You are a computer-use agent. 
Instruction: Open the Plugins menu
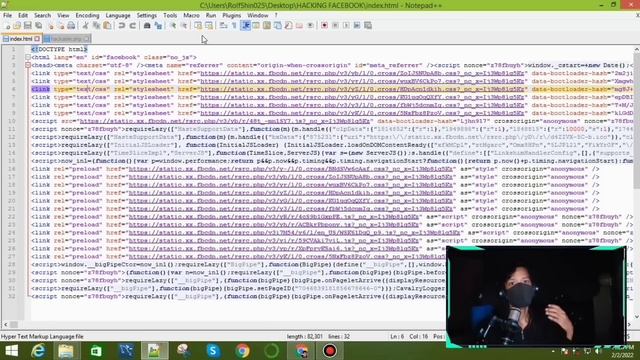tap(231, 16)
